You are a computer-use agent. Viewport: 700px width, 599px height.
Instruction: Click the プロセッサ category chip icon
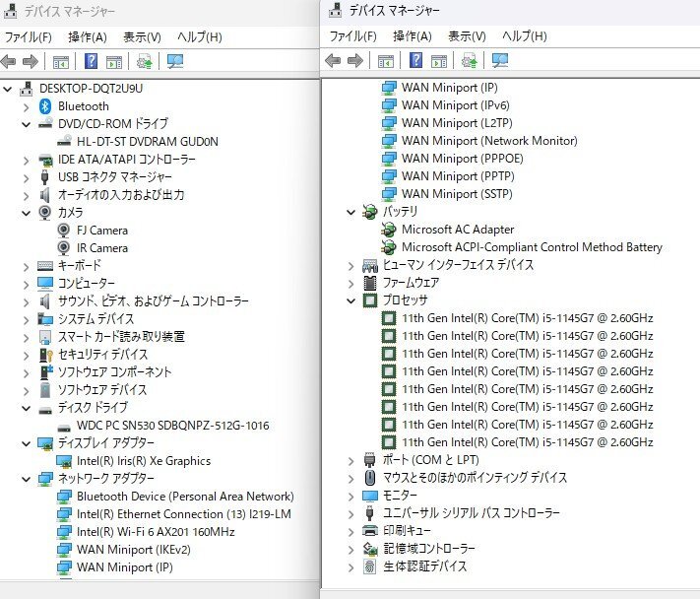pos(369,300)
